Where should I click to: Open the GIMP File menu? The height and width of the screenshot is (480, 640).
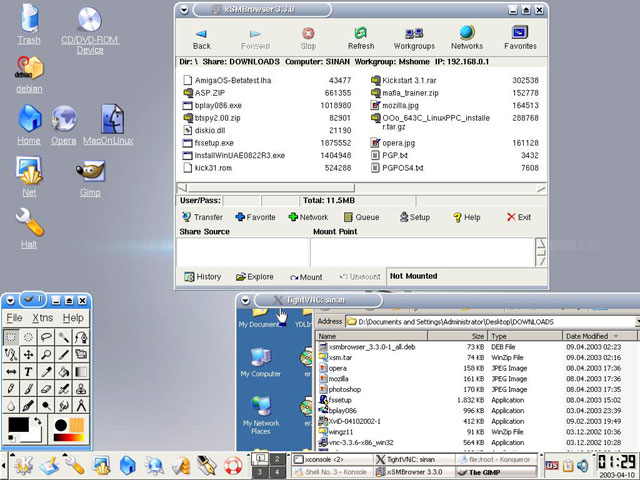click(x=14, y=318)
